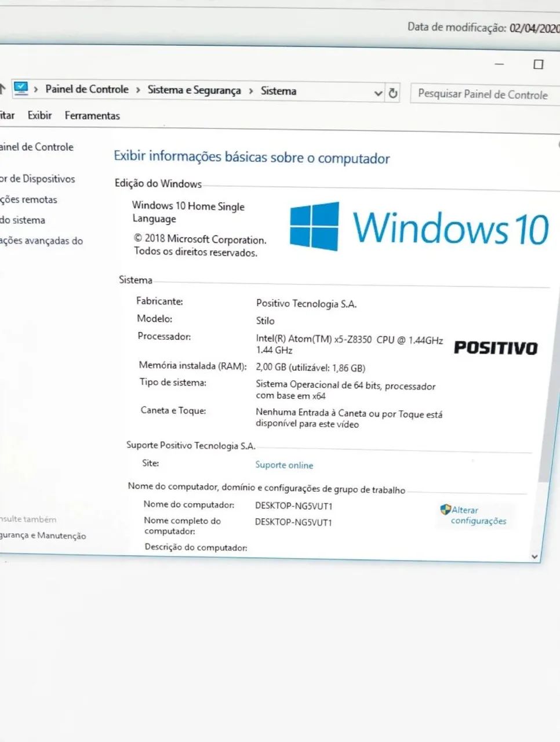This screenshot has width=560, height=742.
Task: Click the Positivo Tecnologia S.A. manufacturer value
Action: [306, 304]
